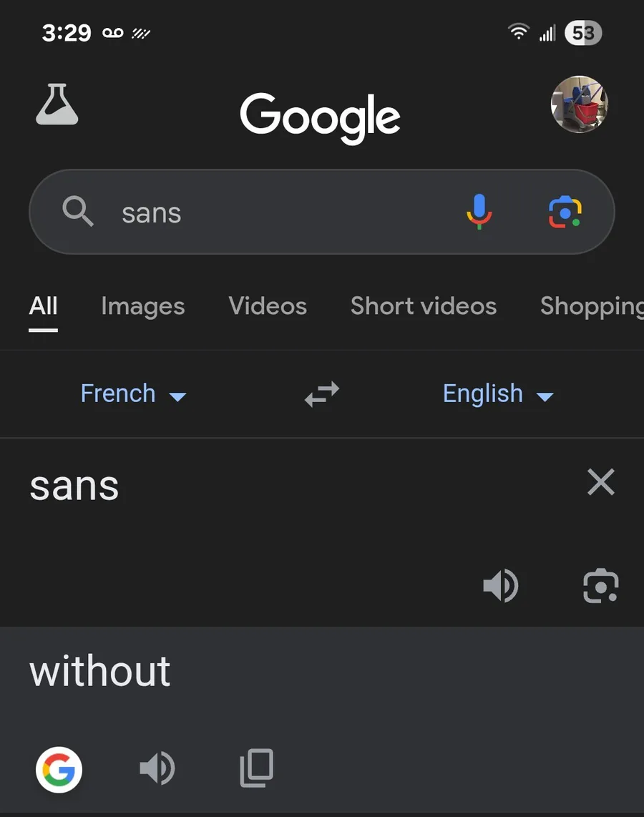Play audio for translated word 'without'
Image resolution: width=644 pixels, height=817 pixels.
click(157, 768)
